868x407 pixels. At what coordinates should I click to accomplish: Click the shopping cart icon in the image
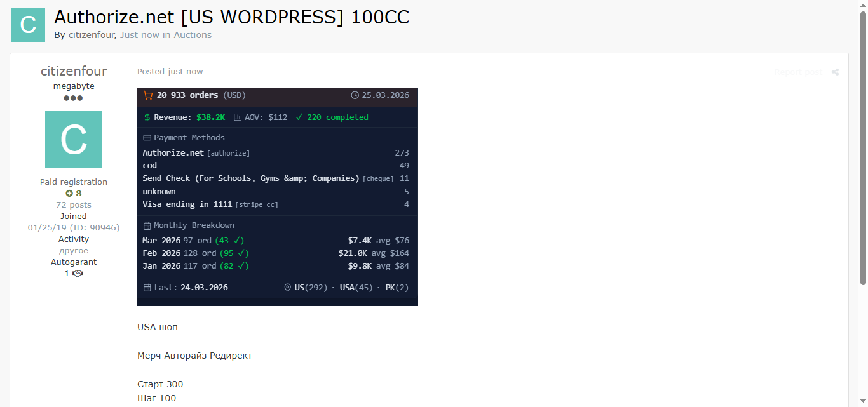click(148, 95)
